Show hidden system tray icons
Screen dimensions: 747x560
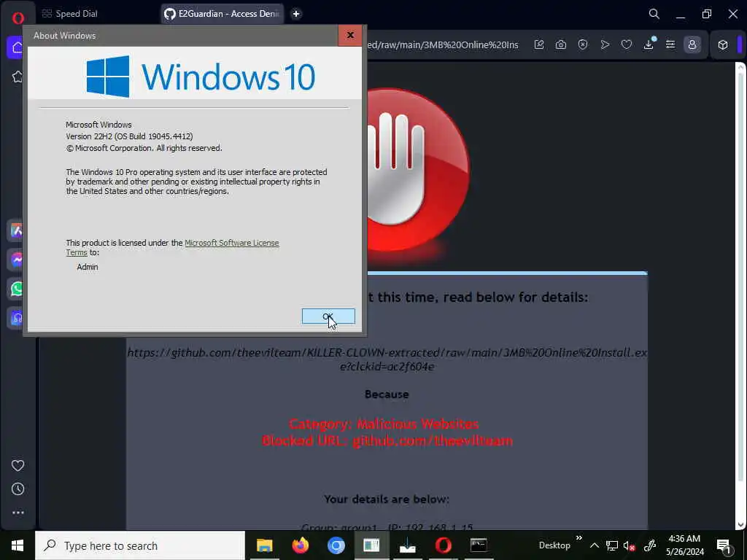point(594,545)
